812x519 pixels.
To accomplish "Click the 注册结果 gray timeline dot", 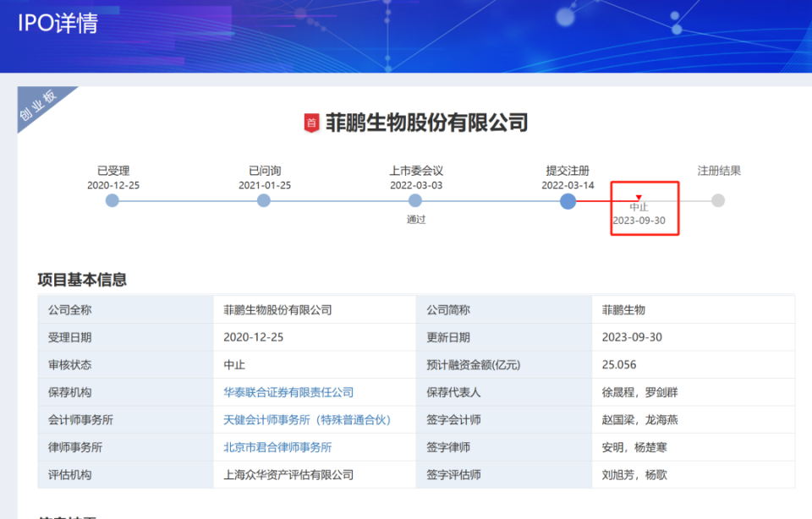I will (x=717, y=200).
